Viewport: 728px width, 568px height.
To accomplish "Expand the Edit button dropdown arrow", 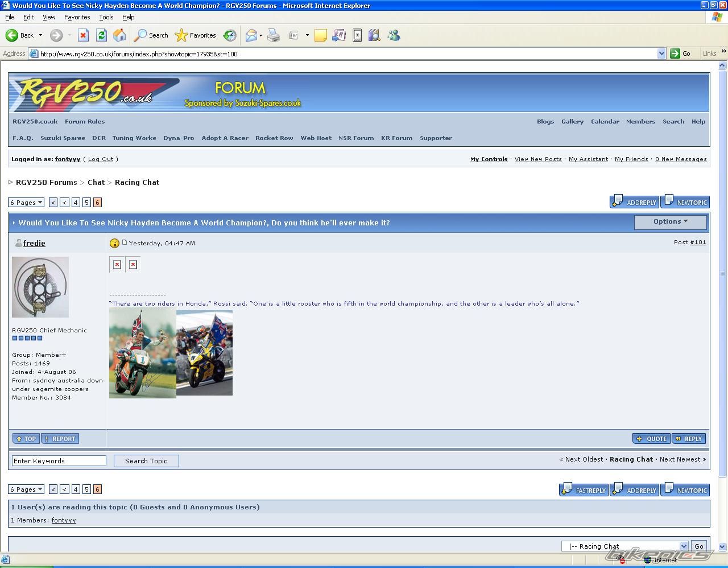I will (307, 35).
